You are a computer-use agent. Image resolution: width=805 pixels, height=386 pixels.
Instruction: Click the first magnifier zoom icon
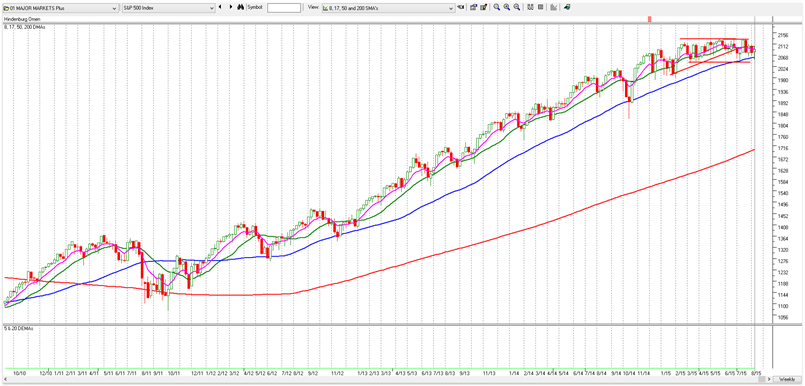tap(497, 7)
